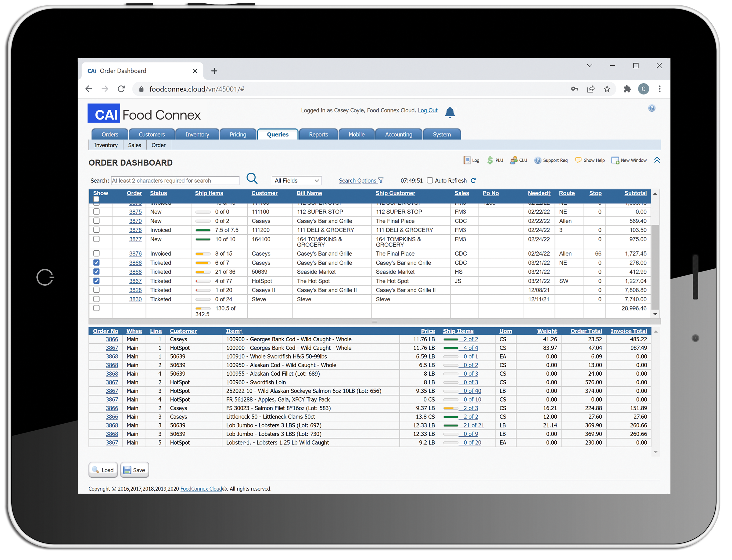Enable the Auto Refresh checkbox
Screen dimensions: 732x560
(x=430, y=181)
